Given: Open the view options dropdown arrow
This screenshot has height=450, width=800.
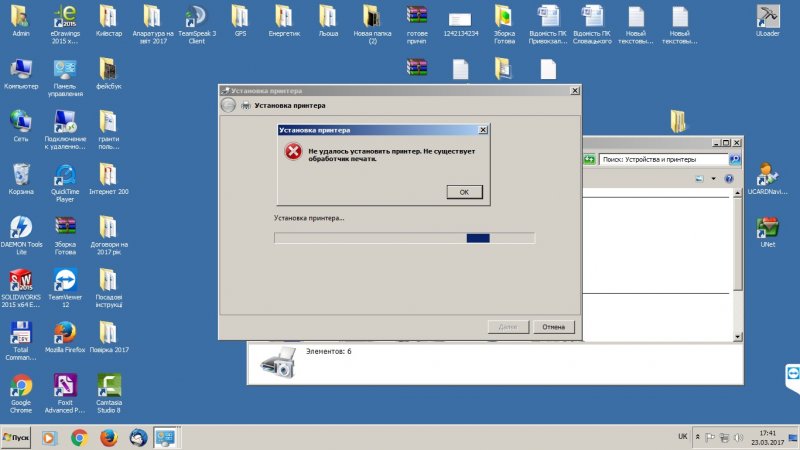Looking at the screenshot, I should coord(714,179).
